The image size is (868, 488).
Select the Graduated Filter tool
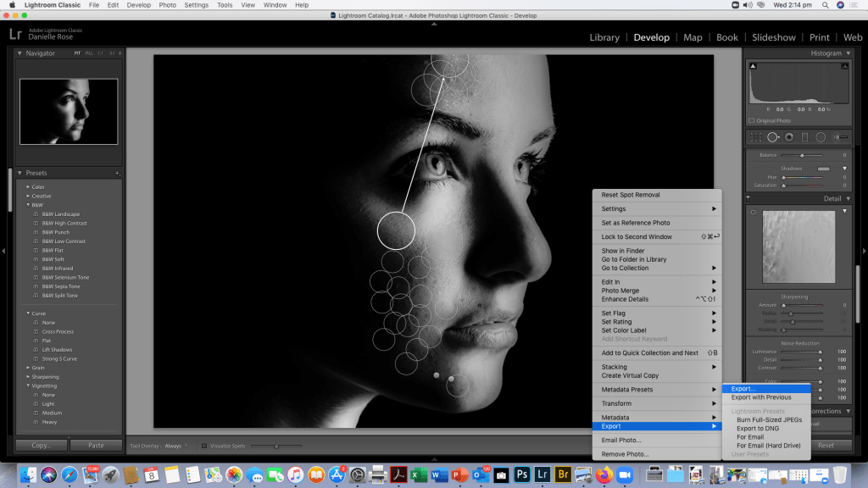coord(804,137)
